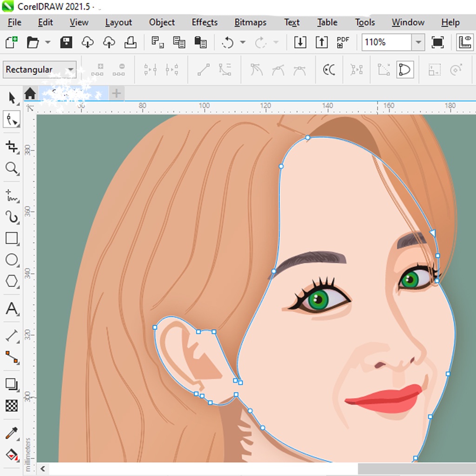Open Publish to PDF
The height and width of the screenshot is (476, 476).
coord(343,42)
